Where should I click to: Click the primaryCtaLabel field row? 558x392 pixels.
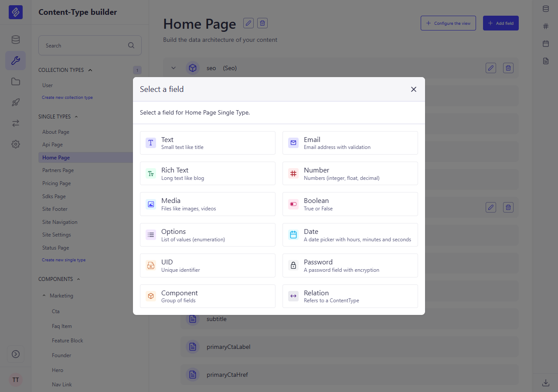349,347
